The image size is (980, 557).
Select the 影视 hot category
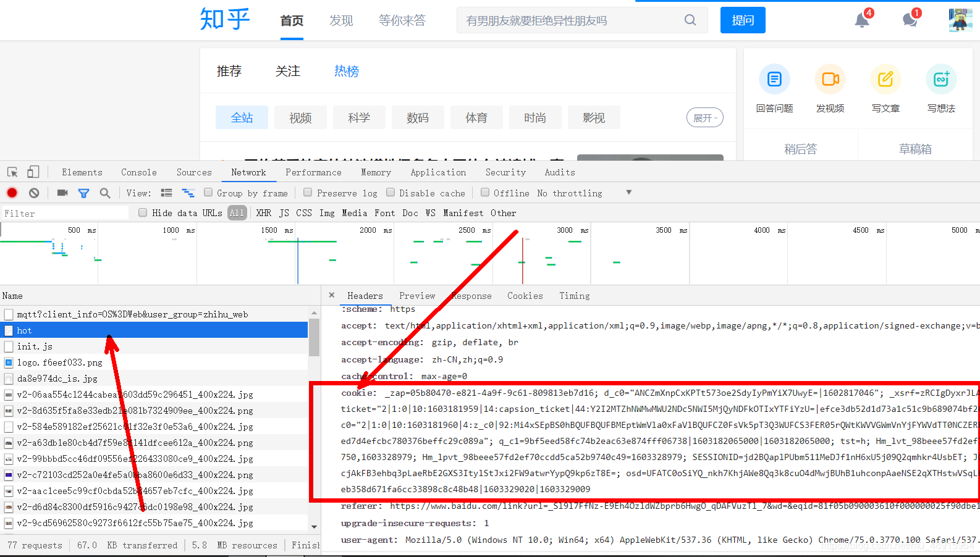pyautogui.click(x=594, y=117)
